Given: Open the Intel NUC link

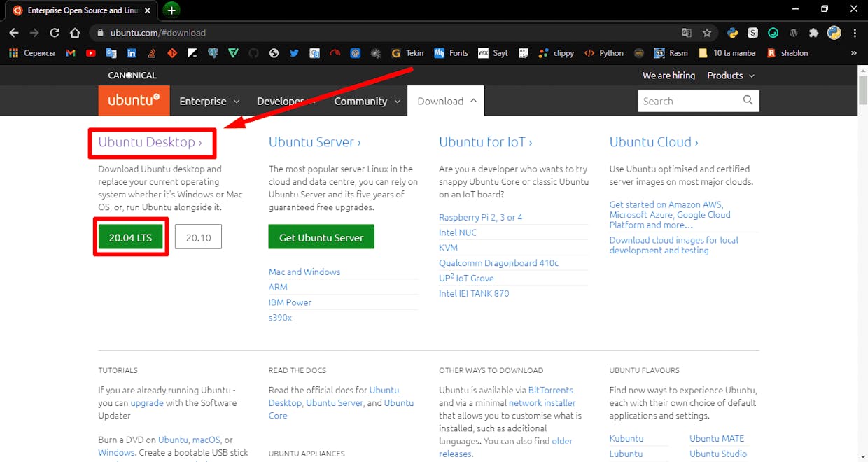Looking at the screenshot, I should tap(458, 232).
